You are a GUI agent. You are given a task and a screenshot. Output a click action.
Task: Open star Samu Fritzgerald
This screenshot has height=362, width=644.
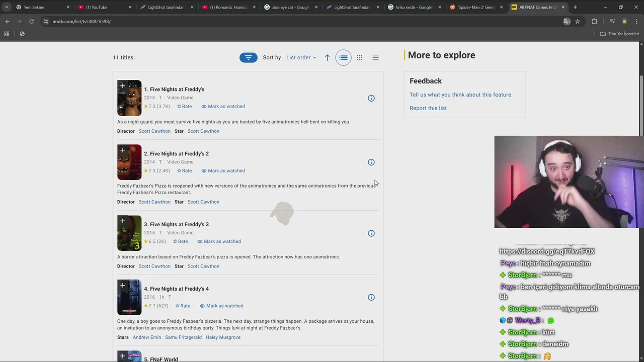point(183,337)
